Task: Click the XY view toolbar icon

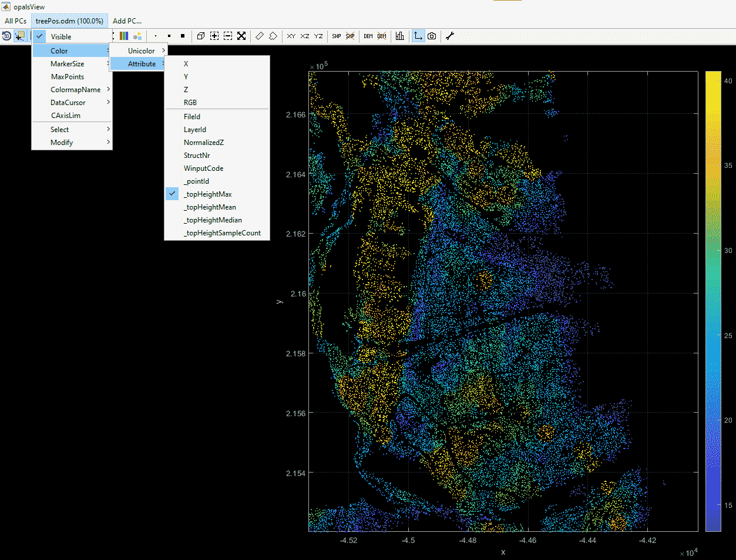Action: point(291,36)
